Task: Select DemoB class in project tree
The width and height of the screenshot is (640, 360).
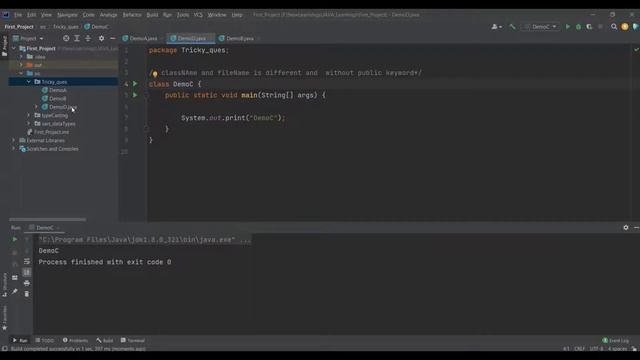Action: pos(58,98)
